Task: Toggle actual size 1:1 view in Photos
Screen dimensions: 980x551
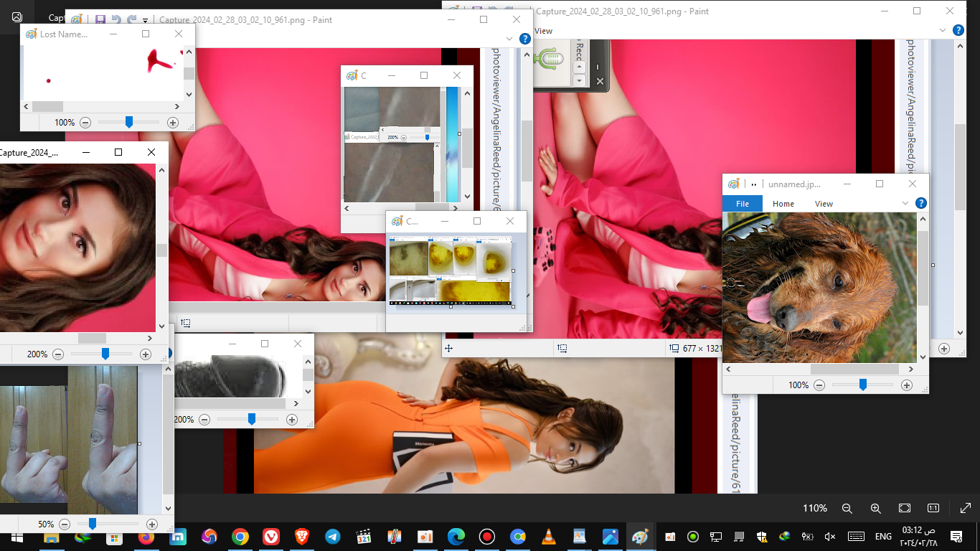Action: pyautogui.click(x=933, y=508)
